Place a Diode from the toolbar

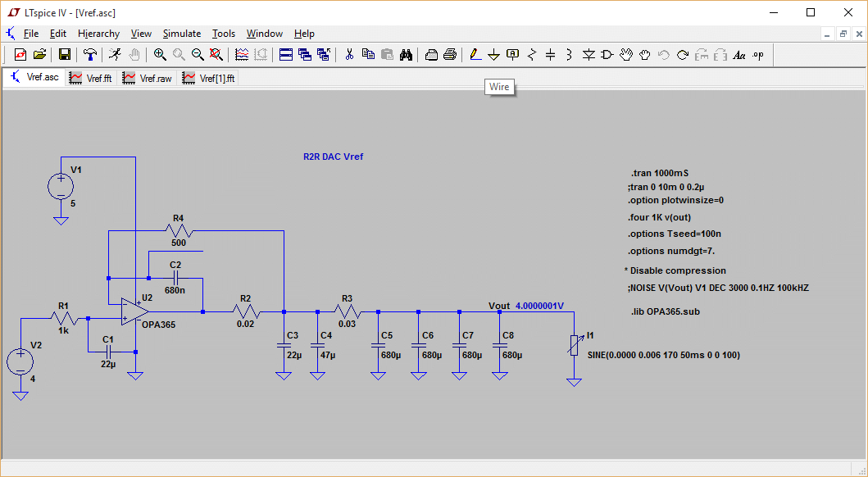tap(589, 55)
